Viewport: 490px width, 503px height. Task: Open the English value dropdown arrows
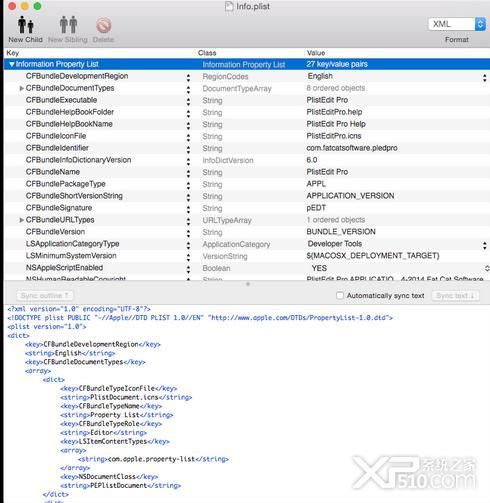(484, 78)
